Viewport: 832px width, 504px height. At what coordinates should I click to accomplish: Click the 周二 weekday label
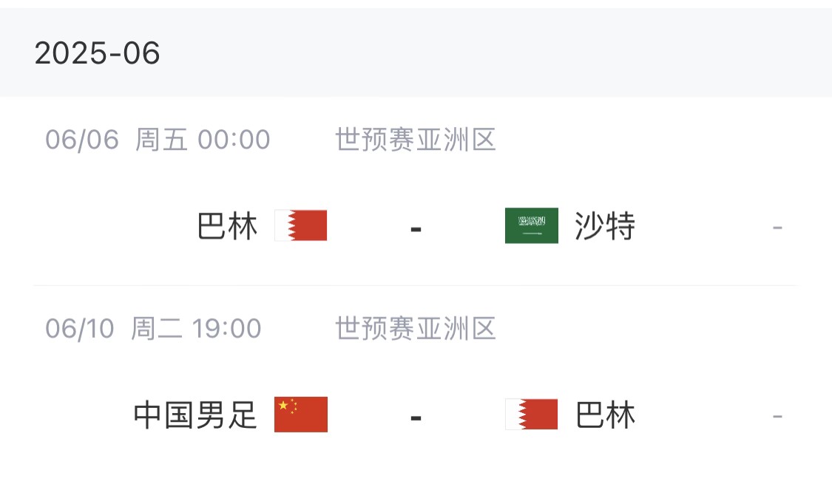tap(157, 329)
